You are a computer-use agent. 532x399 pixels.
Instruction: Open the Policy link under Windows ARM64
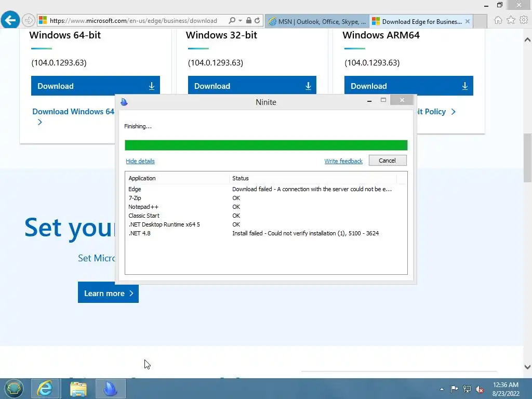(x=436, y=112)
